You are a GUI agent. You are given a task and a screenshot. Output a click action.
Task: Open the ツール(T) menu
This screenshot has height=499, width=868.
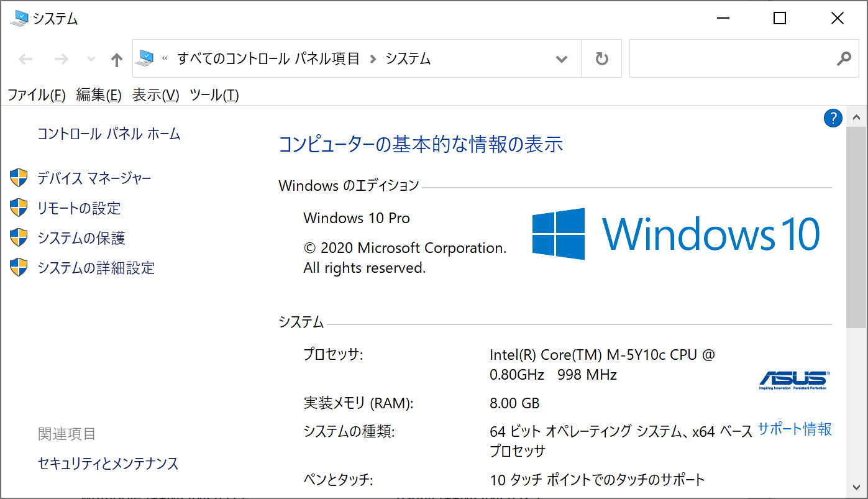point(214,95)
